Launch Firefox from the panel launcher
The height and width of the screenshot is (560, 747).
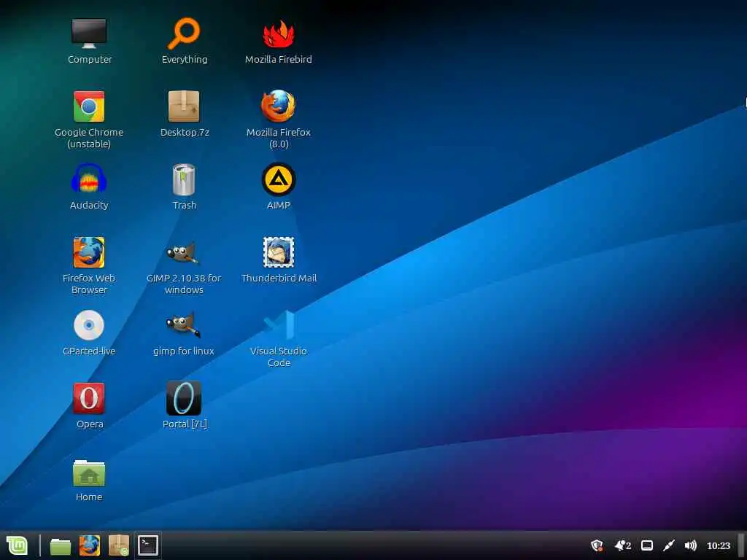click(90, 545)
